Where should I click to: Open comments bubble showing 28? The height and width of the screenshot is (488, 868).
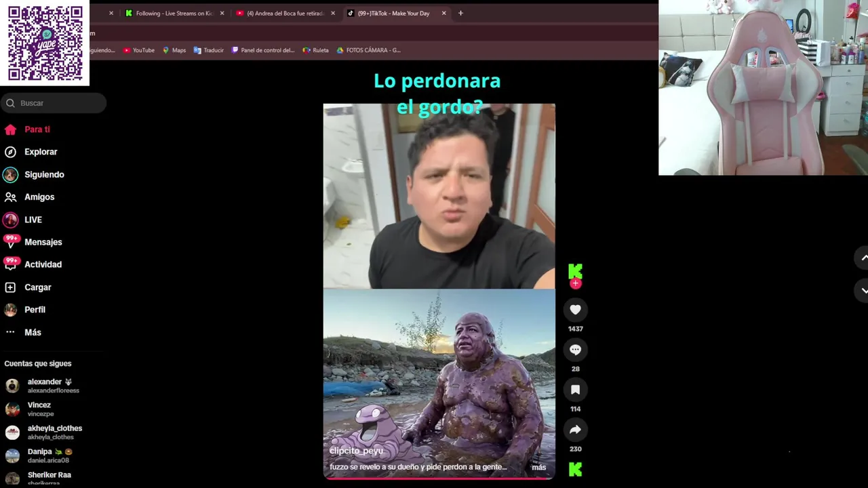click(575, 350)
